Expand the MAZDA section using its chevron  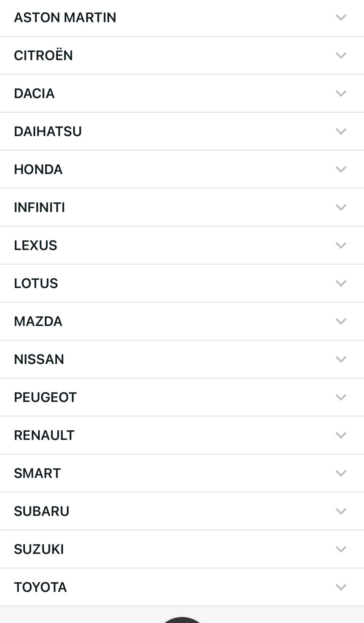tap(341, 321)
